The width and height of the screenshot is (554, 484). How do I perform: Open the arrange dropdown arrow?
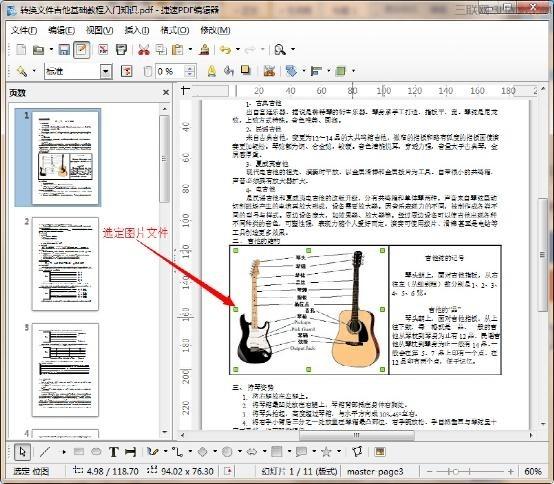click(353, 71)
